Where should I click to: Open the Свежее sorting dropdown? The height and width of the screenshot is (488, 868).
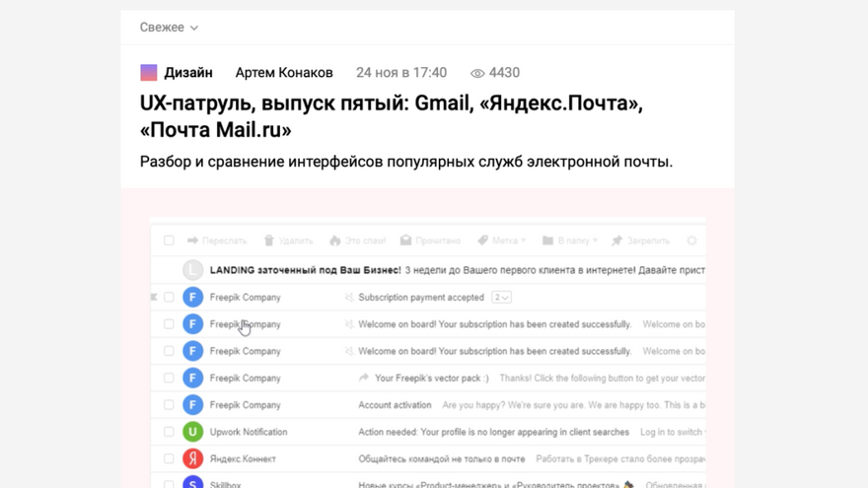(x=169, y=28)
